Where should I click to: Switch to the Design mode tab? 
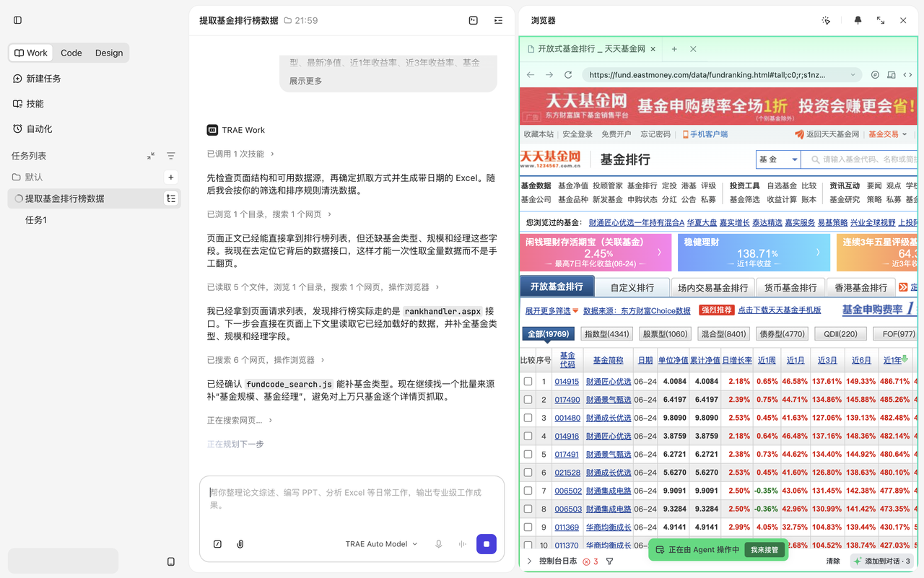tap(109, 53)
